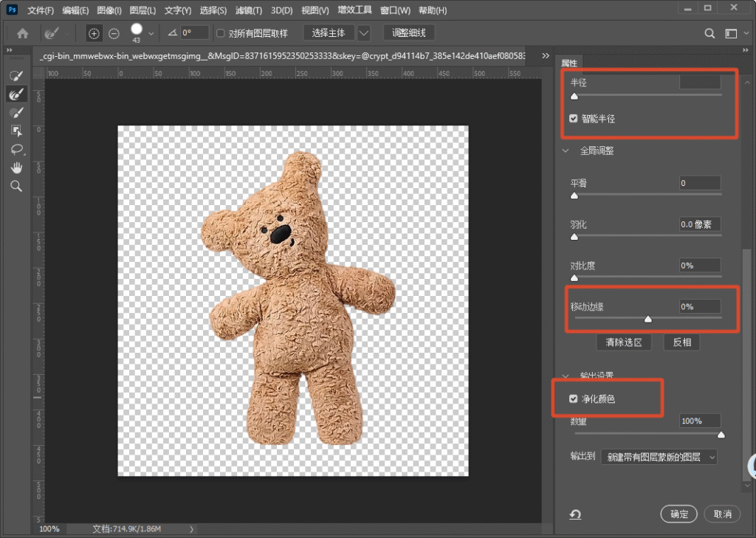Collapse the 输出设置 section
Image resolution: width=756 pixels, height=538 pixels.
pos(566,376)
